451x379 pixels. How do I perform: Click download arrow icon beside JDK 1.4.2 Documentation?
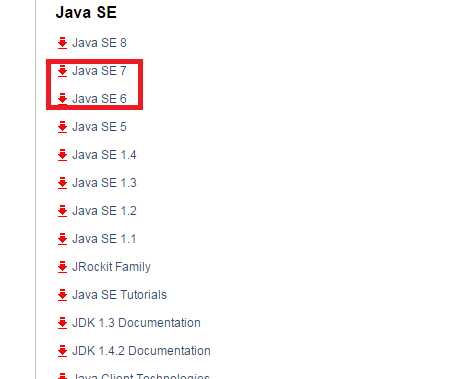[62, 351]
